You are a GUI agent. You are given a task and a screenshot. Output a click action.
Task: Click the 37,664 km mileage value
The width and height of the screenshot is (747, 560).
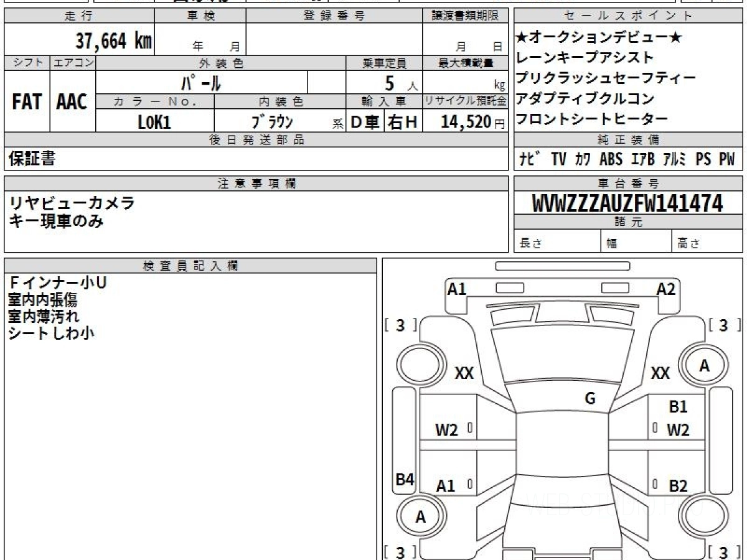[x=114, y=41]
